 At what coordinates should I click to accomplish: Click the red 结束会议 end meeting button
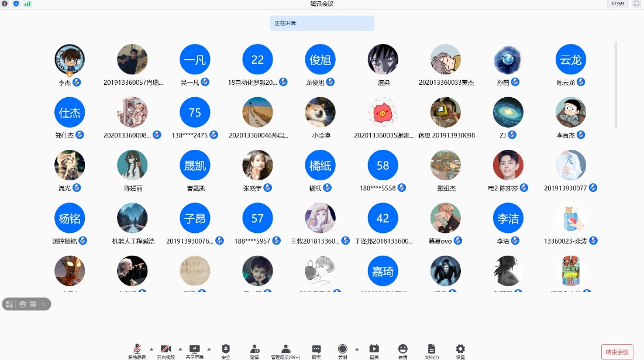(x=617, y=352)
